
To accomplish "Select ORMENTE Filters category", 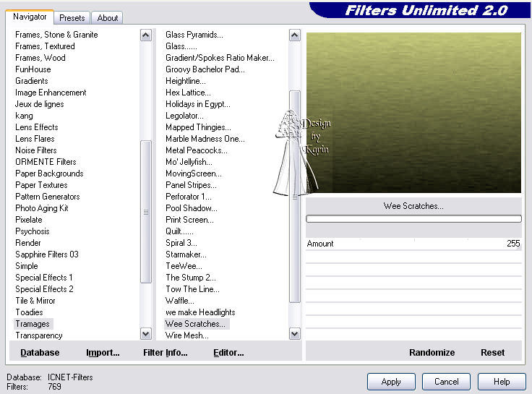I will point(46,162).
